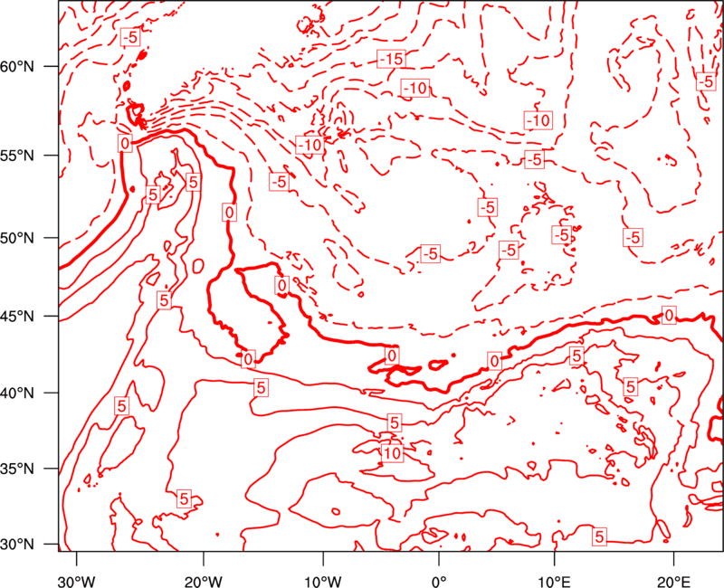Select the 10°E longitude axis label
Image resolution: width=724 pixels, height=588 pixels.
click(x=554, y=582)
